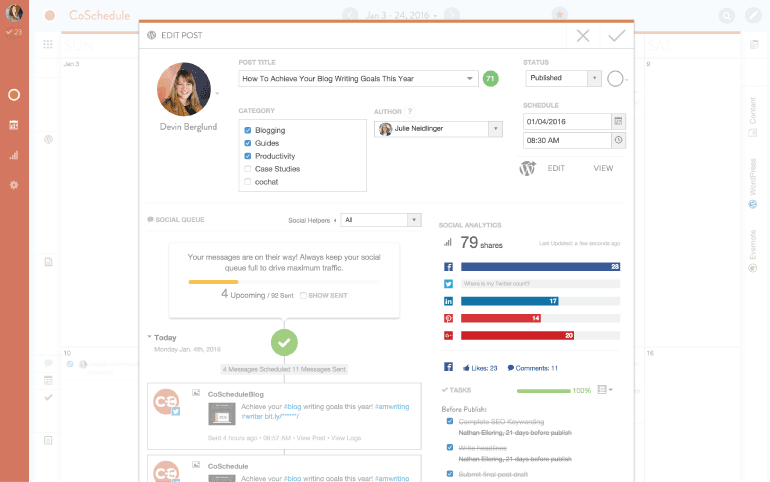Click the LinkedIn share bar icon
This screenshot has width=770, height=482.
(x=448, y=301)
